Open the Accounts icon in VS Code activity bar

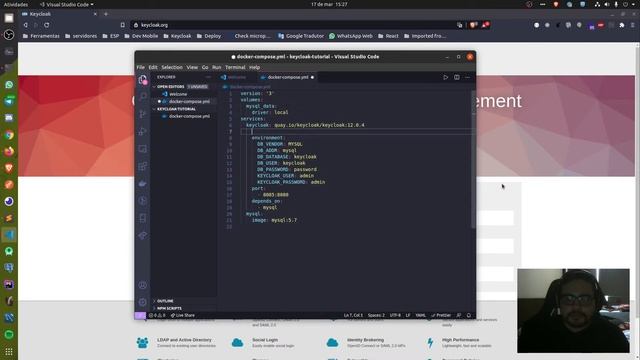point(142,285)
